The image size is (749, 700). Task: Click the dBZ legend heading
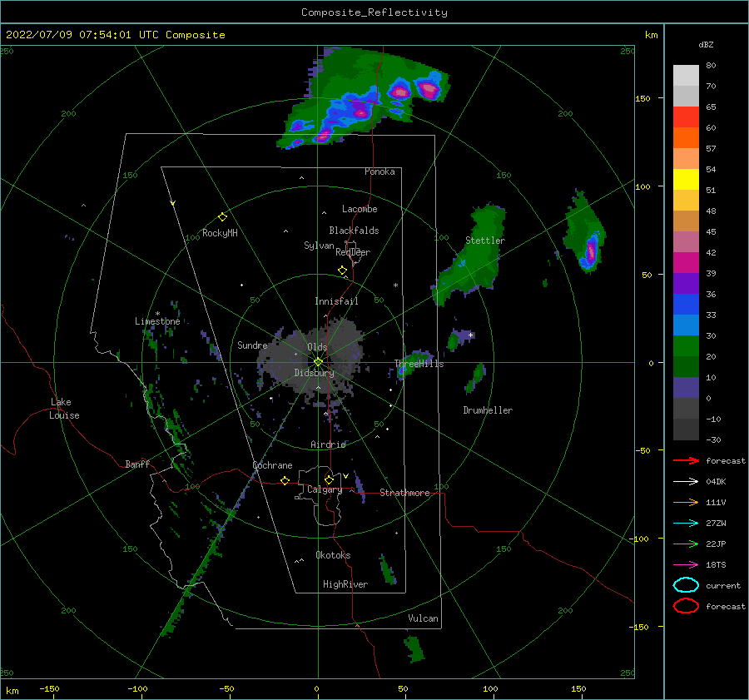pyautogui.click(x=706, y=45)
